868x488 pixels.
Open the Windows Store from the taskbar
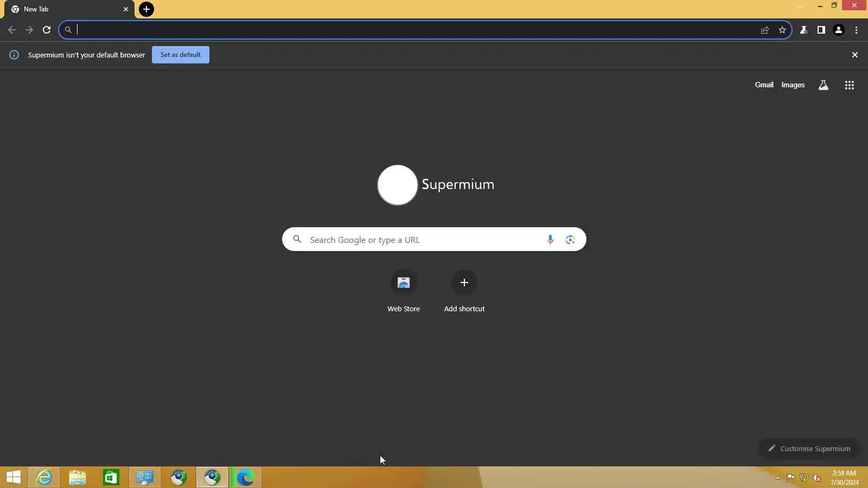(111, 477)
